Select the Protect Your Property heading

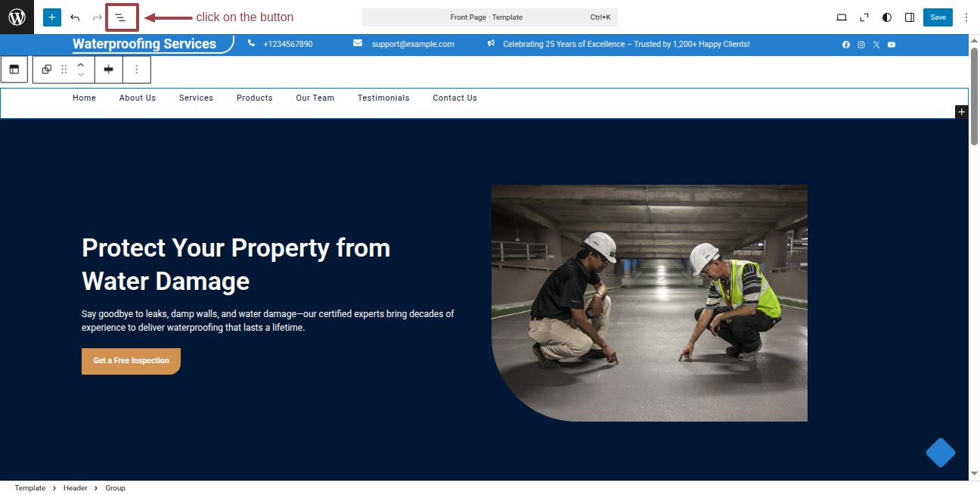click(x=236, y=264)
